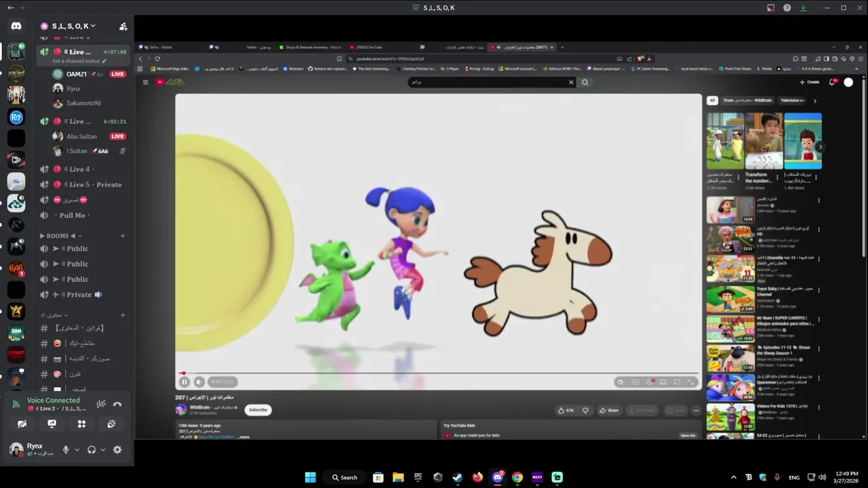Open Shaun the Sheep Season 1 suggested video

tap(764, 358)
